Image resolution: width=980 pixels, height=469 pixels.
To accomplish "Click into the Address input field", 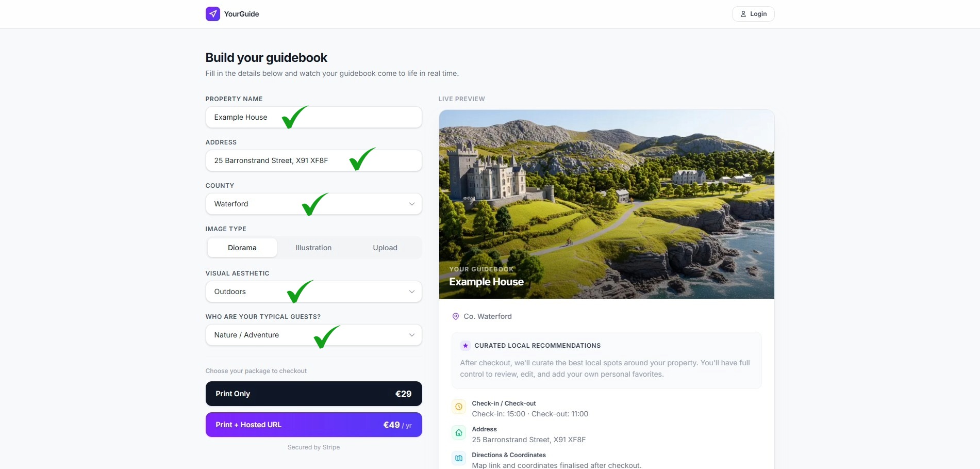I will tap(313, 160).
